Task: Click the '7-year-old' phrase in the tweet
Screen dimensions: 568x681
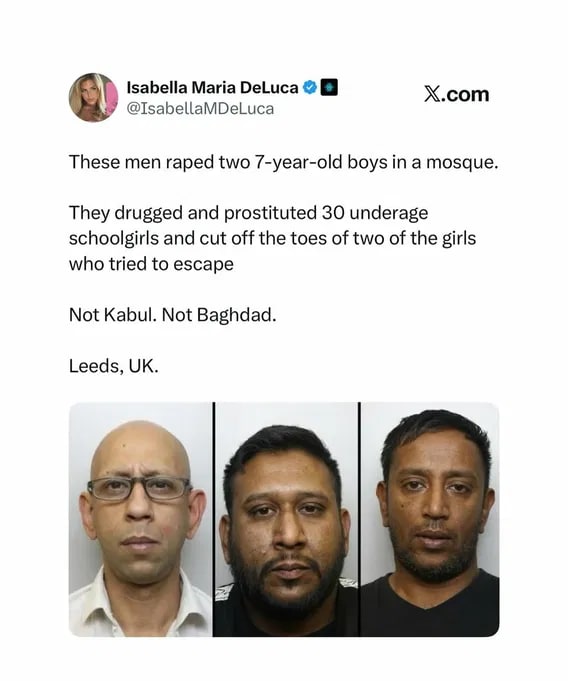Action: click(x=297, y=163)
